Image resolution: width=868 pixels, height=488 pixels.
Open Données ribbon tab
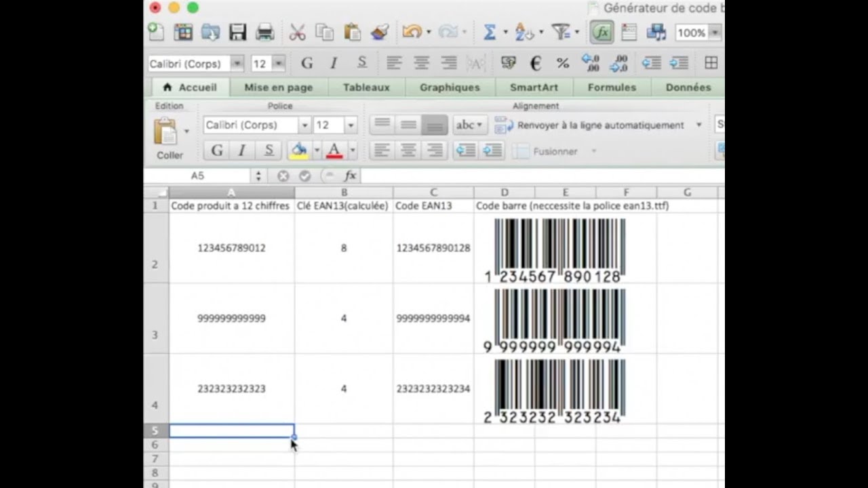(x=688, y=87)
